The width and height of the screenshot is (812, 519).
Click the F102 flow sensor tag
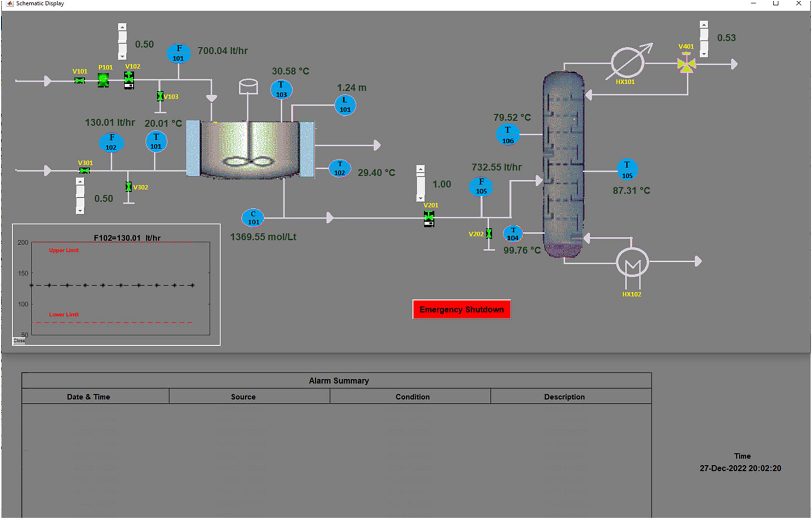(111, 142)
